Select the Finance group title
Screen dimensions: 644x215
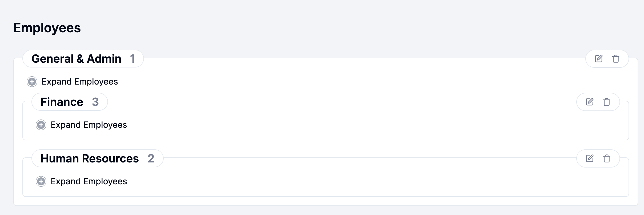pyautogui.click(x=62, y=102)
